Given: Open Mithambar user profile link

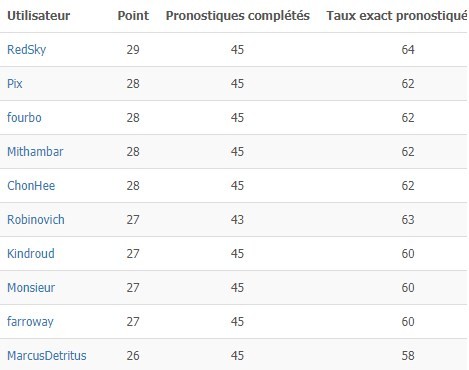Looking at the screenshot, I should point(35,152).
